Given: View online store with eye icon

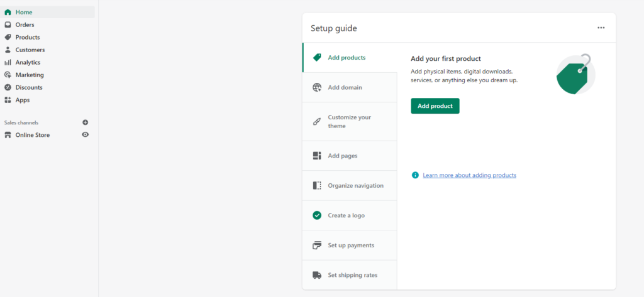Looking at the screenshot, I should (86, 134).
